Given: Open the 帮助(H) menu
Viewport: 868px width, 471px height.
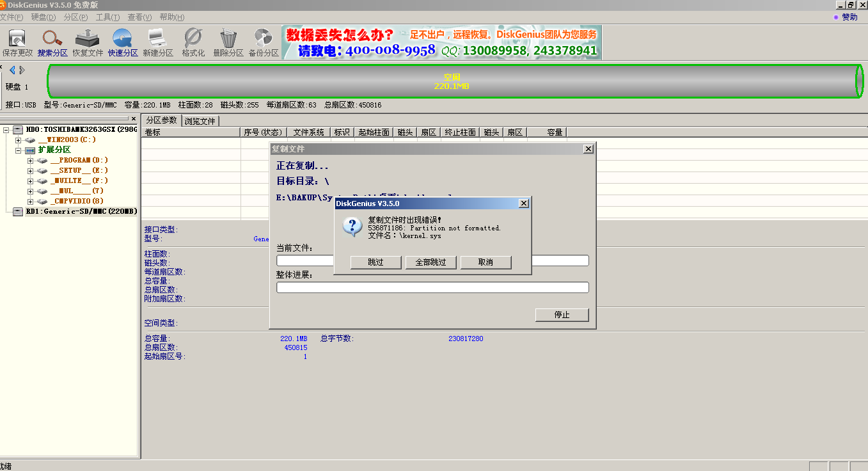Looking at the screenshot, I should 171,17.
